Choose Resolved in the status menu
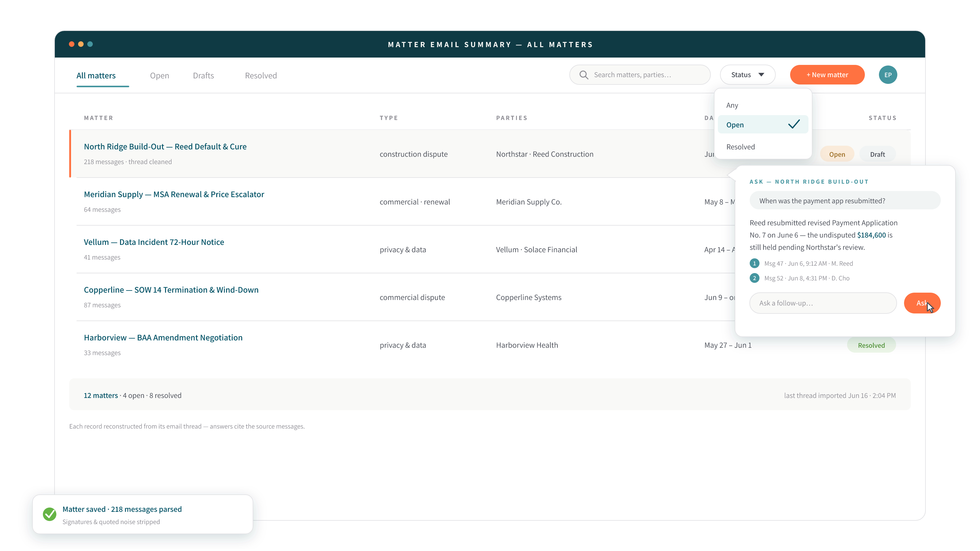Viewport: 980px width, 551px height. (763, 147)
